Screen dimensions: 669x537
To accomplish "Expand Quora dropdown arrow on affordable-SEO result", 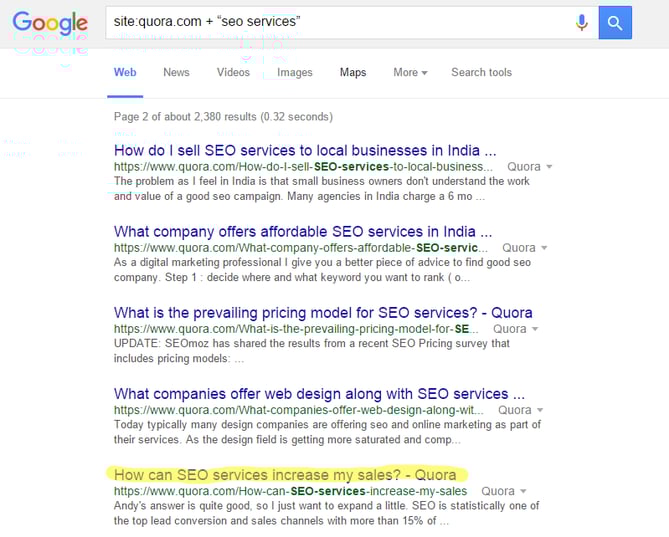I will (544, 248).
